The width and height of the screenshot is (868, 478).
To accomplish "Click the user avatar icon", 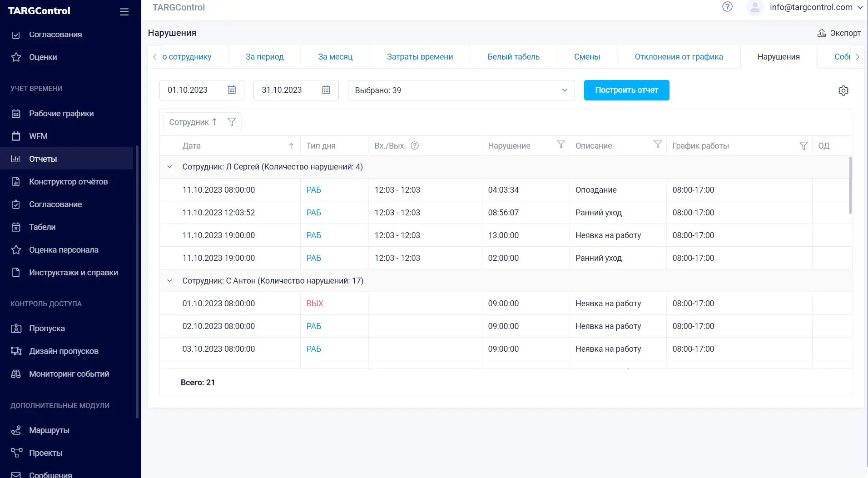I will point(755,7).
